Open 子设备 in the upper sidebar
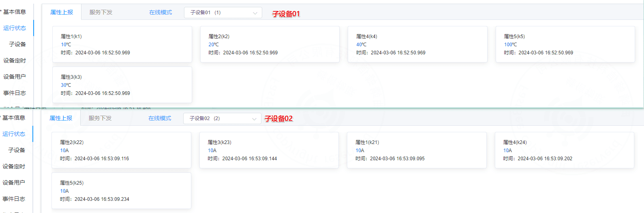This screenshot has width=644, height=213. 17,44
